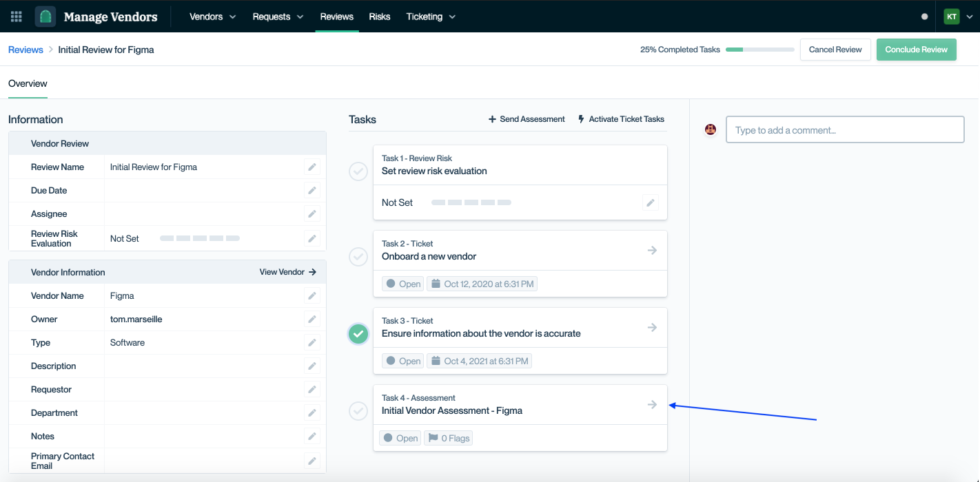This screenshot has width=980, height=482.
Task: Click the KT user avatar
Action: [952, 17]
